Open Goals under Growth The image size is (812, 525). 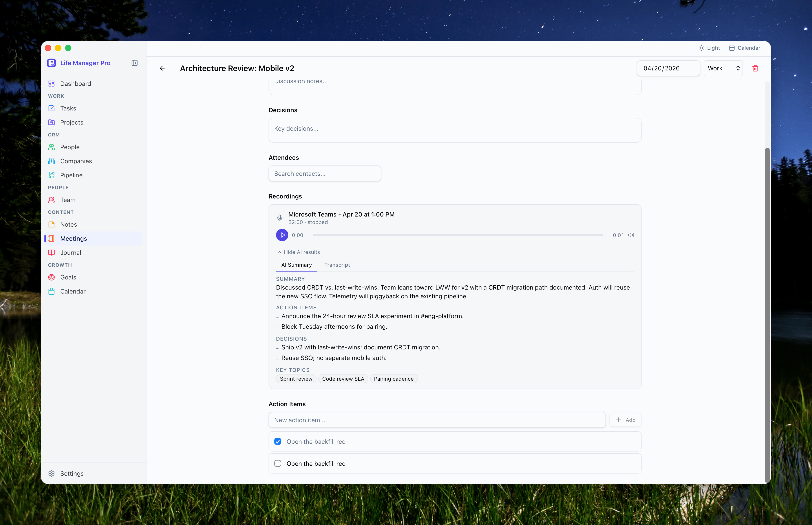tap(93, 277)
